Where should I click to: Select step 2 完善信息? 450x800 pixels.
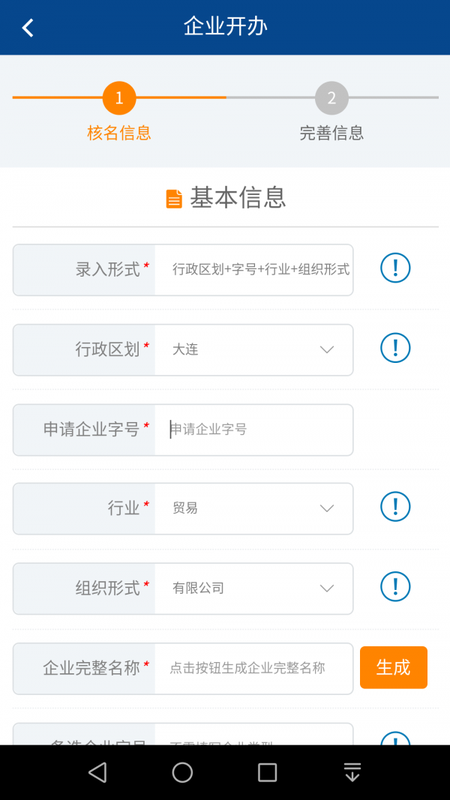point(332,111)
